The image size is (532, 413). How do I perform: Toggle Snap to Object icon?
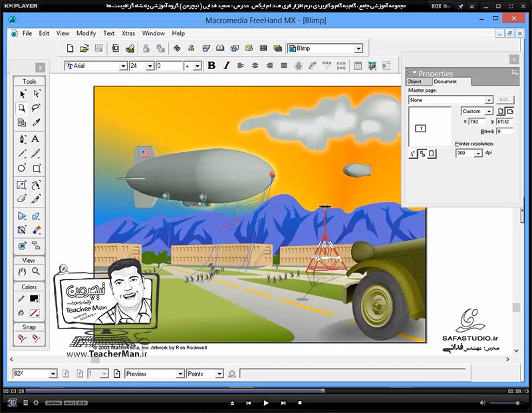tap(36, 339)
